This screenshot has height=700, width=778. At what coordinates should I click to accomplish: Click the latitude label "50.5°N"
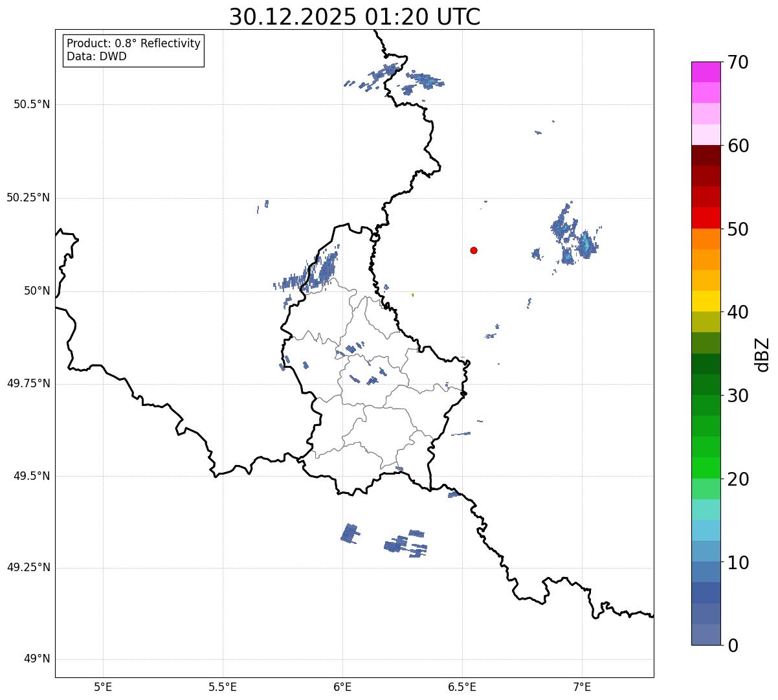(x=32, y=104)
